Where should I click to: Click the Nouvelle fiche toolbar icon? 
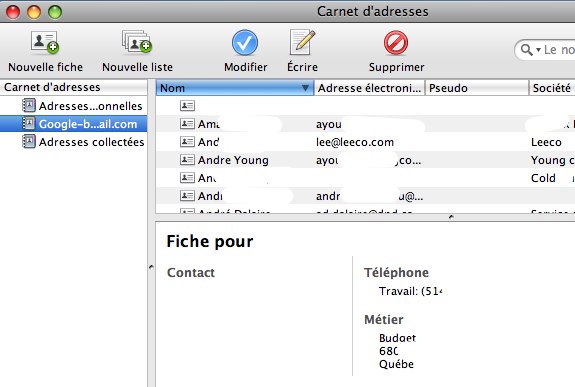(x=45, y=42)
